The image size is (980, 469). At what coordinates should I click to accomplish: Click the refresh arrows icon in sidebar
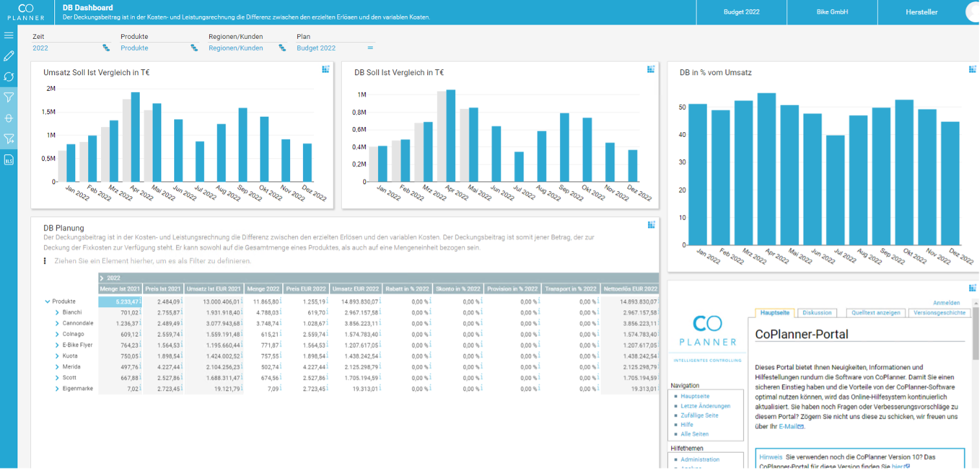pos(8,76)
